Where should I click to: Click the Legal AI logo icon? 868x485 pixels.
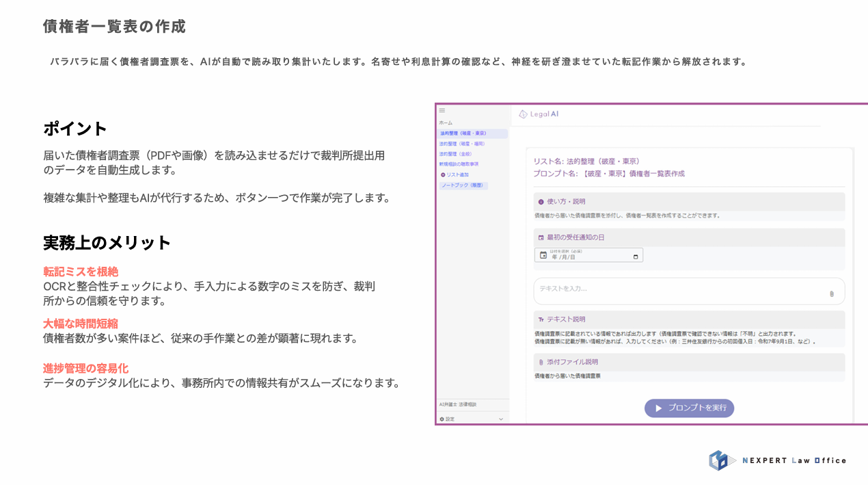point(523,114)
